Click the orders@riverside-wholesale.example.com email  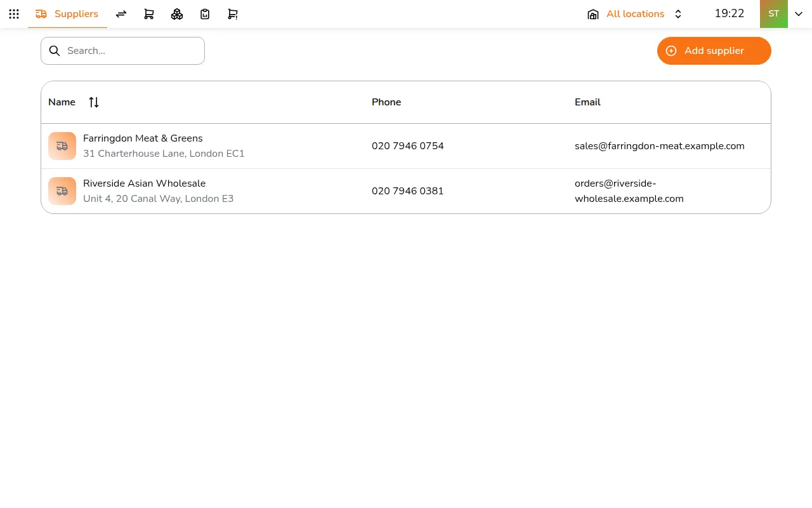point(629,191)
